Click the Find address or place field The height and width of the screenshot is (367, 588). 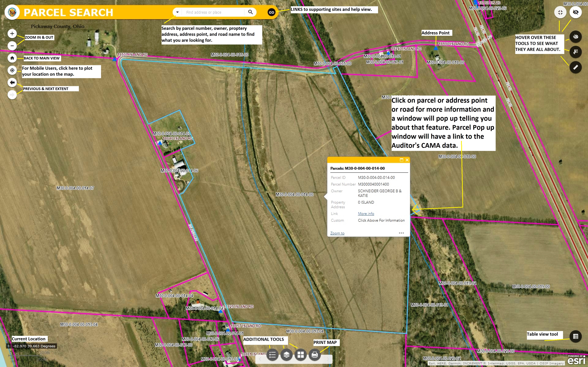click(x=214, y=12)
